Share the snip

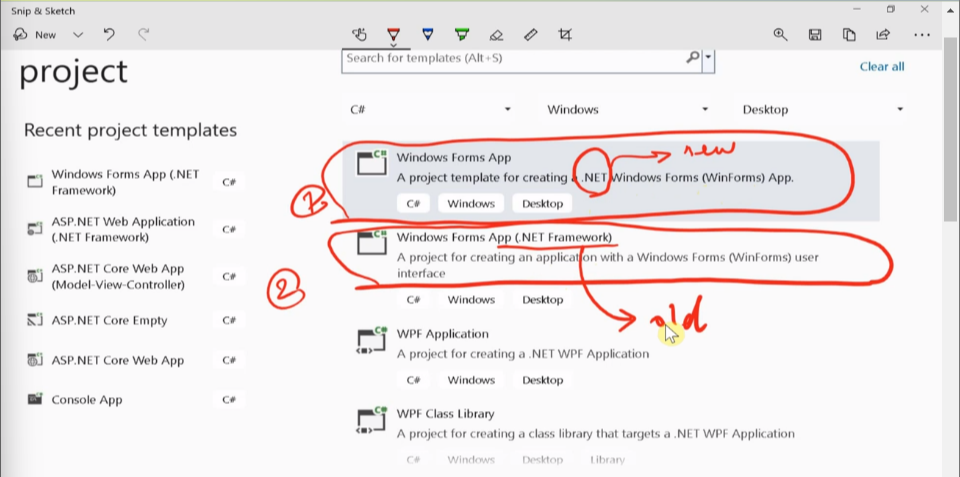point(883,35)
